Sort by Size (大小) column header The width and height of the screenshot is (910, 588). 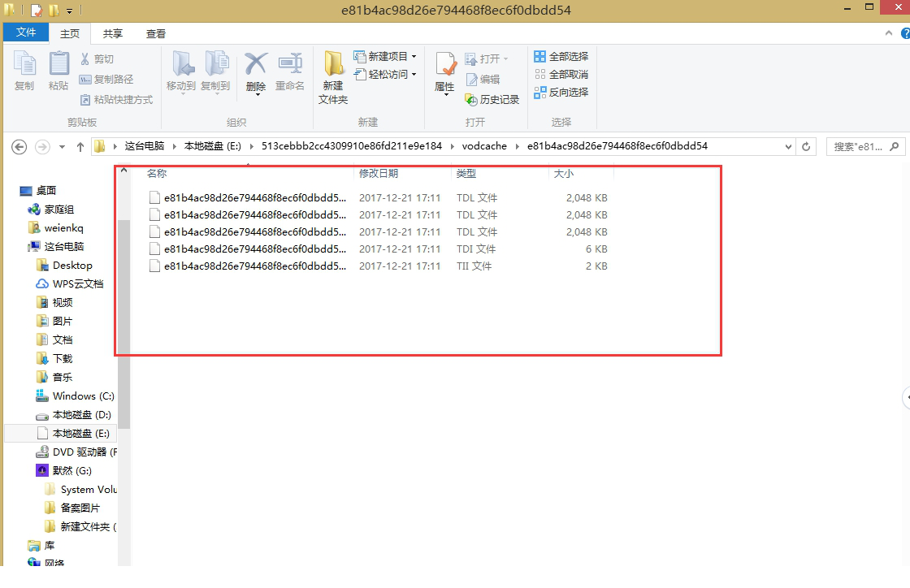[x=564, y=173]
